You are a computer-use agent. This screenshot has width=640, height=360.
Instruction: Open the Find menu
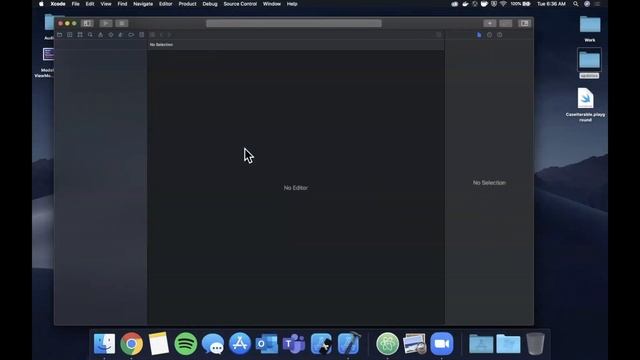click(122, 4)
